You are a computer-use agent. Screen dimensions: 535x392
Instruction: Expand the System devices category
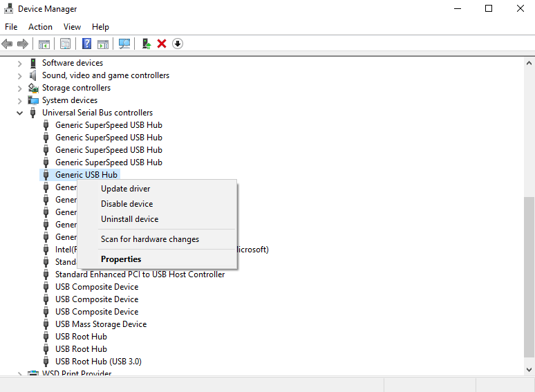coord(20,101)
